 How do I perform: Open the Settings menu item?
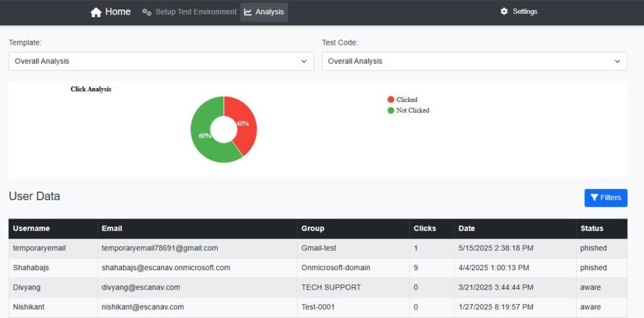519,11
